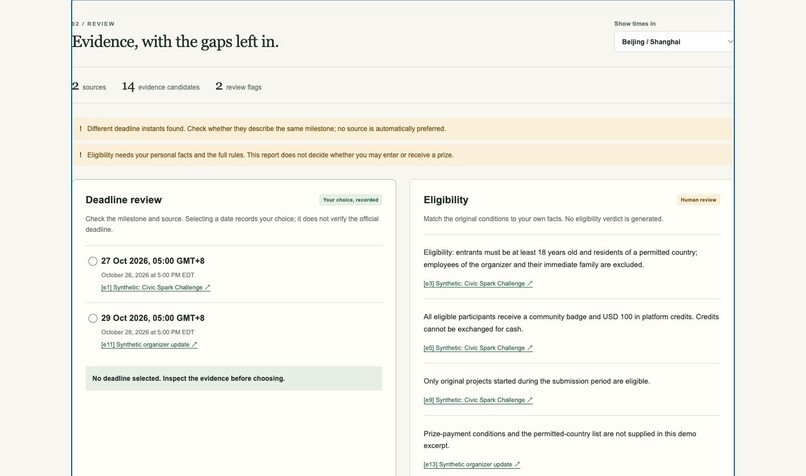806x476 pixels.
Task: Click the 'Evidence, with the gaps left in.' title
Action: [x=175, y=42]
